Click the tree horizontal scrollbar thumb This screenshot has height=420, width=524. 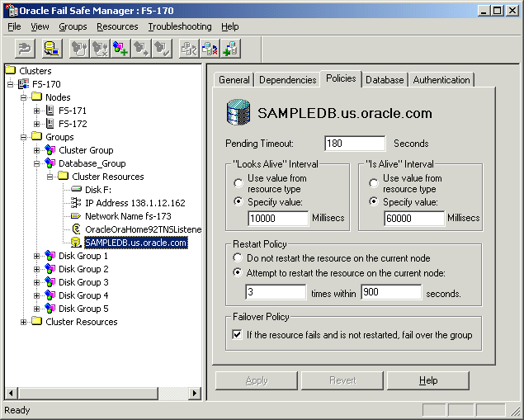point(88,393)
